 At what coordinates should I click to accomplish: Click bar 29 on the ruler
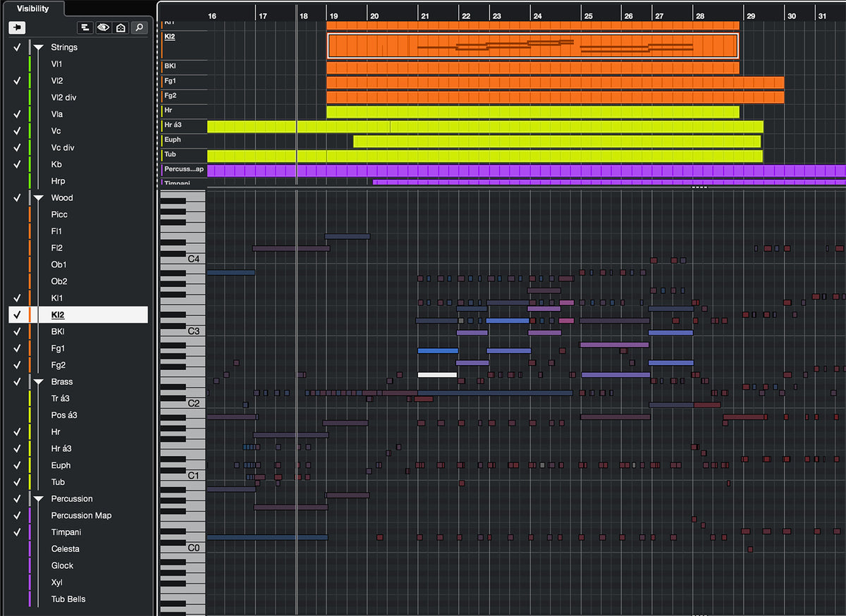pos(751,16)
